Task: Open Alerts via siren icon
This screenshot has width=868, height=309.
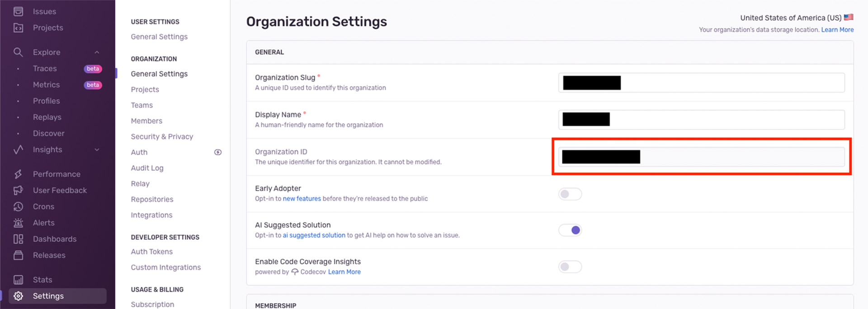Action: click(18, 223)
